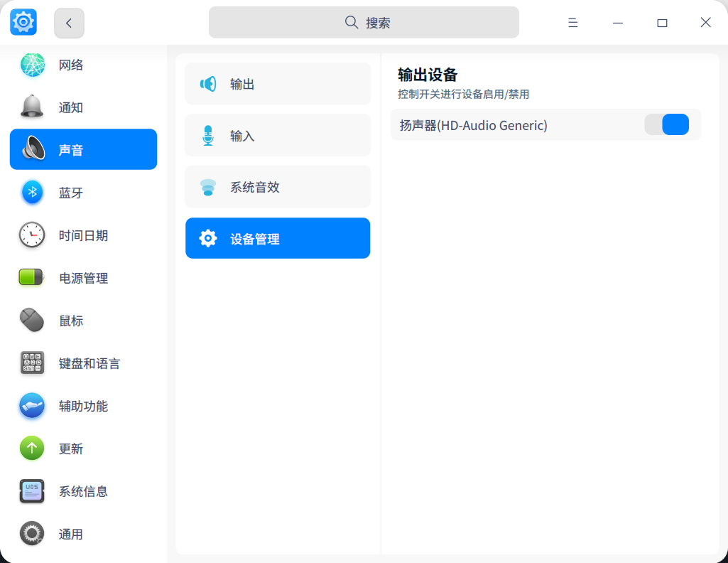Viewport: 728px width, 563px height.
Task: Click the magnifier icon in search bar
Action: coord(352,22)
